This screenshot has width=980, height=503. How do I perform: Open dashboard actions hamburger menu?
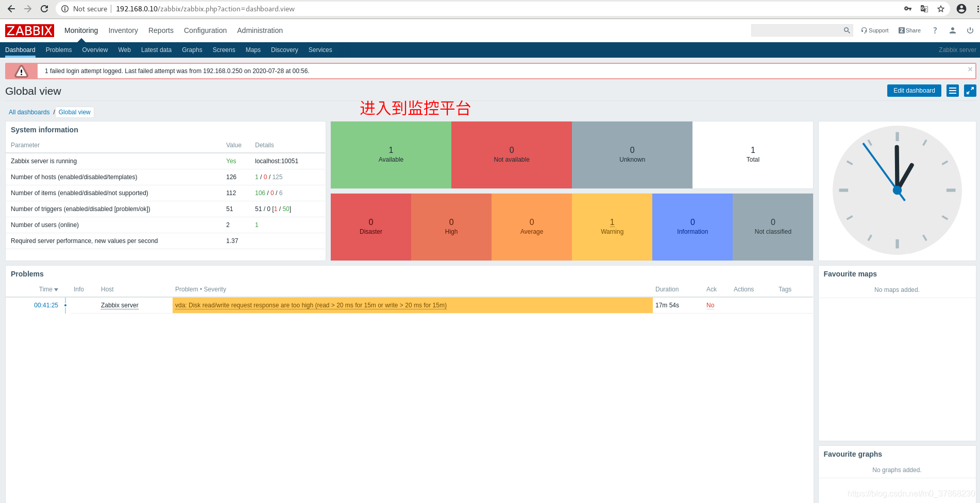click(953, 91)
